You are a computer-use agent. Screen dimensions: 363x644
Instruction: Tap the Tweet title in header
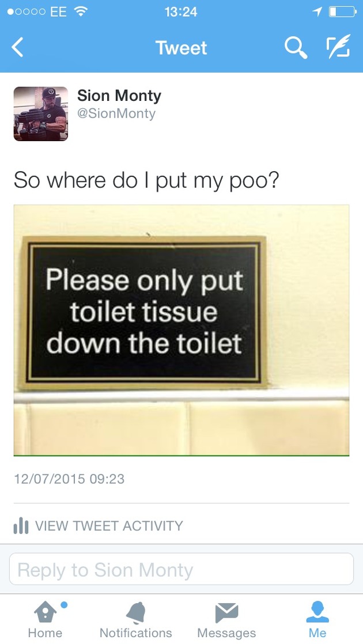181,48
